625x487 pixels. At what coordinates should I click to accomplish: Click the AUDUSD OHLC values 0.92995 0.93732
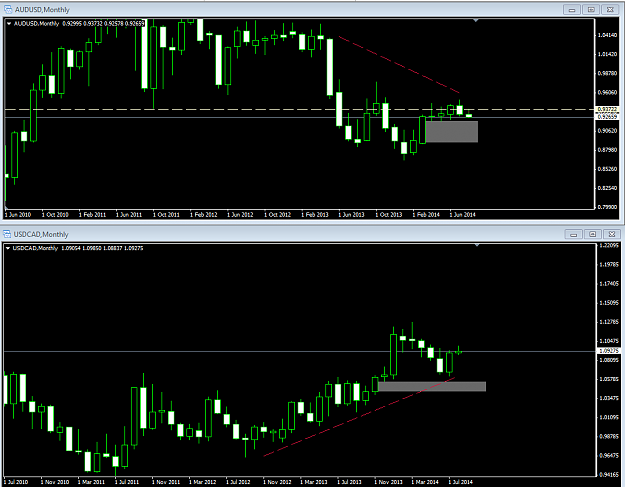pyautogui.click(x=83, y=24)
